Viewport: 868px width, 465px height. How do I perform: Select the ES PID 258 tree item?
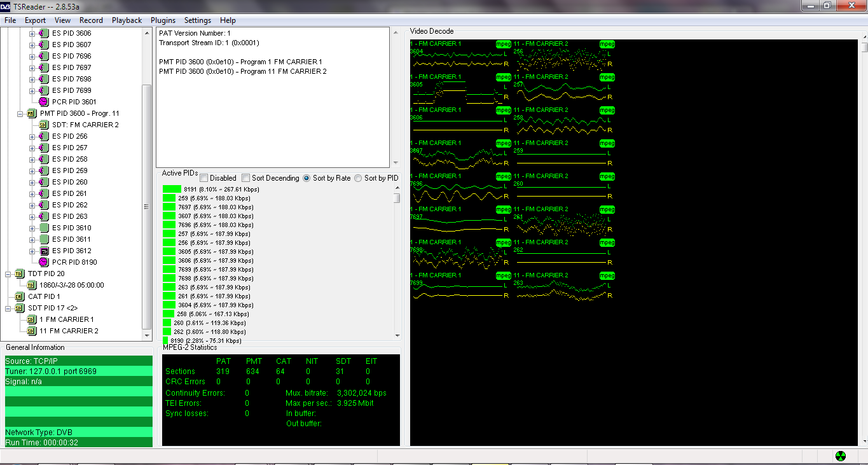pos(70,159)
